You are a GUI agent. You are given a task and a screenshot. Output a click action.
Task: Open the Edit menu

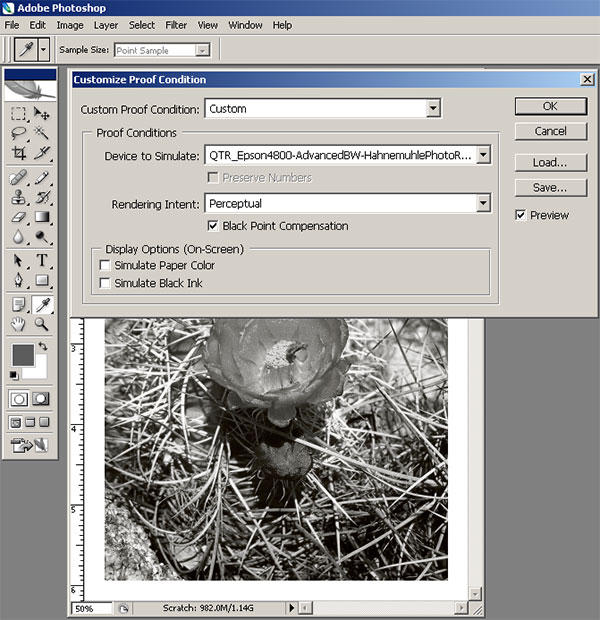[38, 25]
